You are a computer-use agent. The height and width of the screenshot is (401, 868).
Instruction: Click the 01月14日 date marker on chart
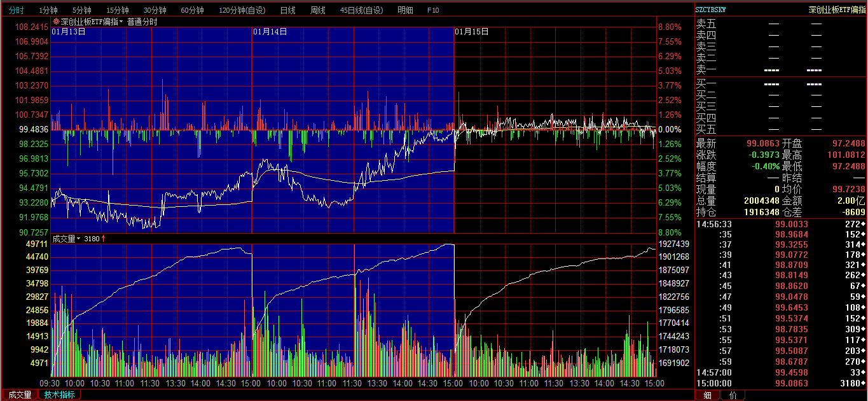(270, 31)
